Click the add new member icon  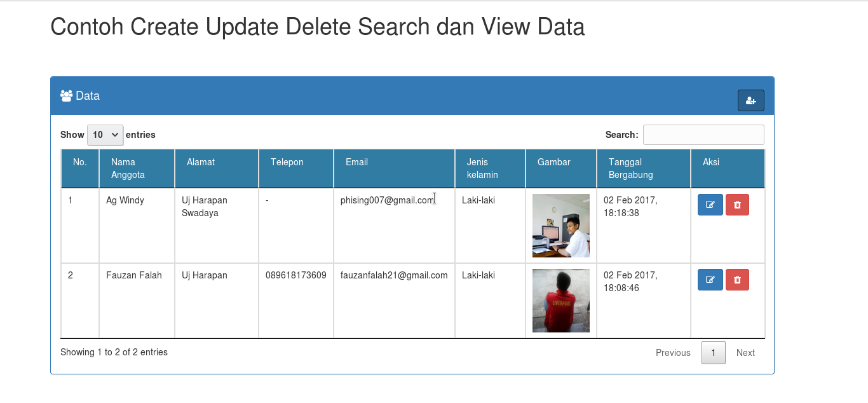click(750, 100)
